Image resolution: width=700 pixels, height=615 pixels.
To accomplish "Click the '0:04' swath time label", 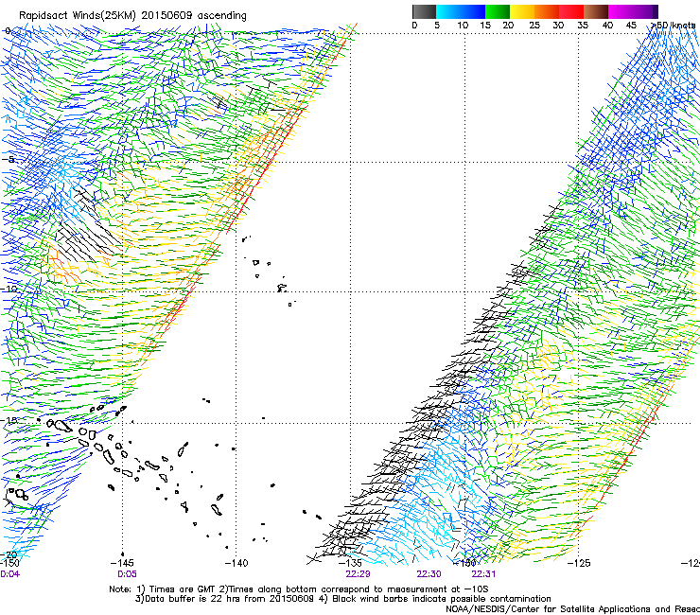I will pos(9,574).
